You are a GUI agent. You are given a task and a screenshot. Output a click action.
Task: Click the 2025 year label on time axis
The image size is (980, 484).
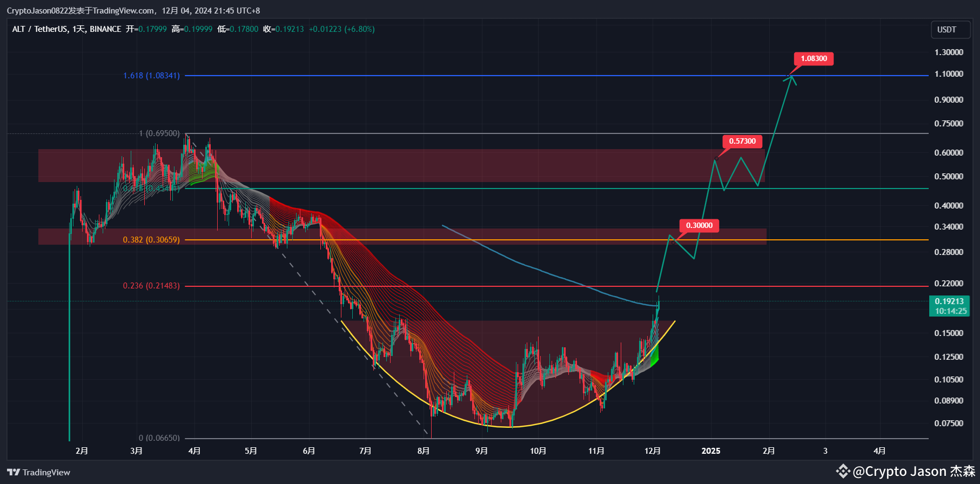click(x=711, y=451)
